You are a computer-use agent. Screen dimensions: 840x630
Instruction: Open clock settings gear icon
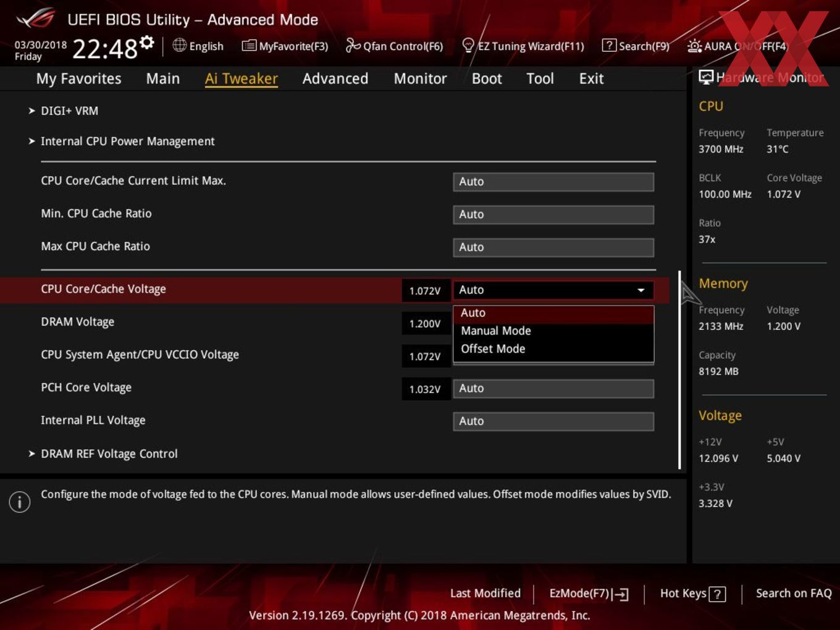[x=146, y=42]
